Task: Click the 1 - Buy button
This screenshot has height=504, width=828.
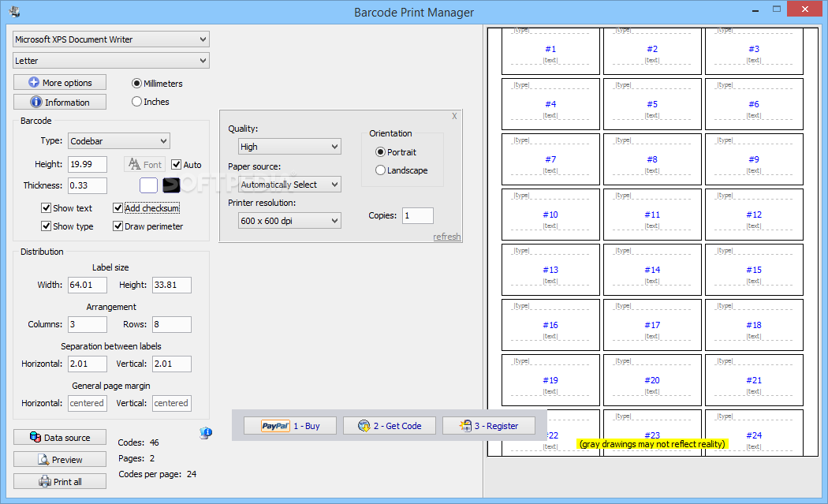Action: [x=290, y=426]
